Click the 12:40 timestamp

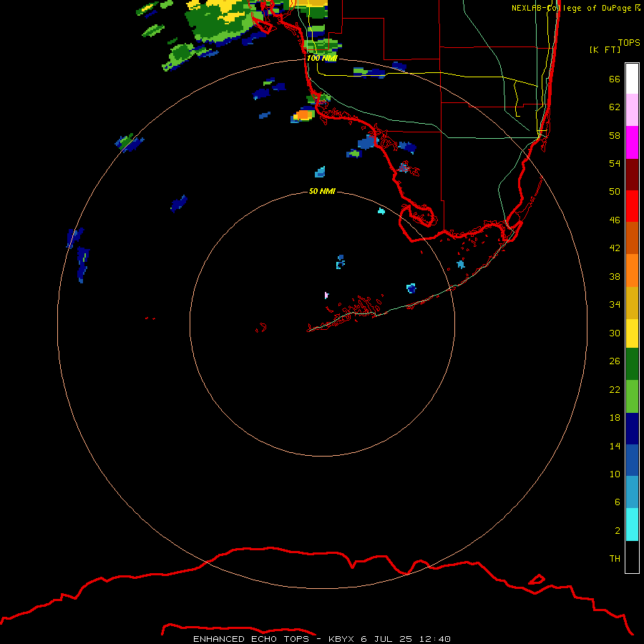pyautogui.click(x=435, y=639)
